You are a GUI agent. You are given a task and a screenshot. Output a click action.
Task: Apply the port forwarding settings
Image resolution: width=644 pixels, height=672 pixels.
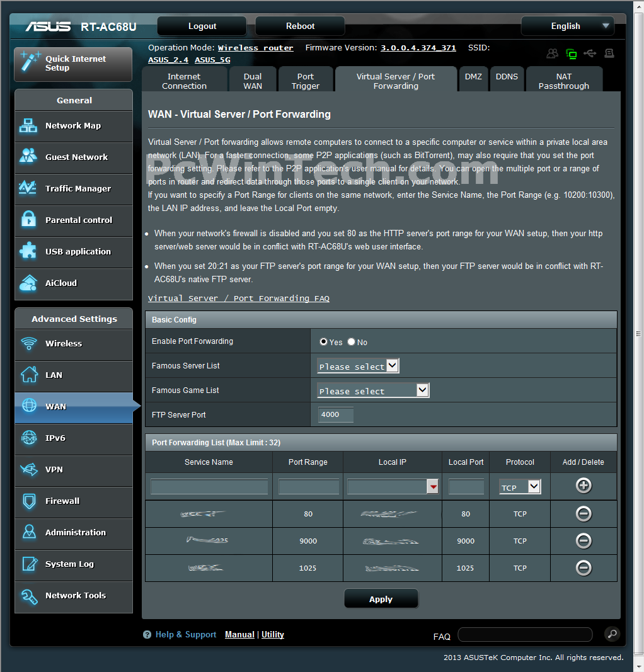coord(381,599)
